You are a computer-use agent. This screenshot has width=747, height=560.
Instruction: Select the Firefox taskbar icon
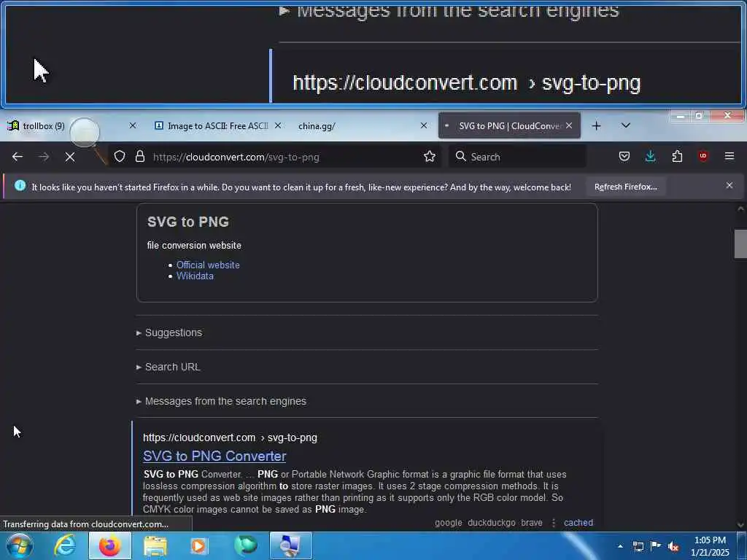tap(109, 545)
